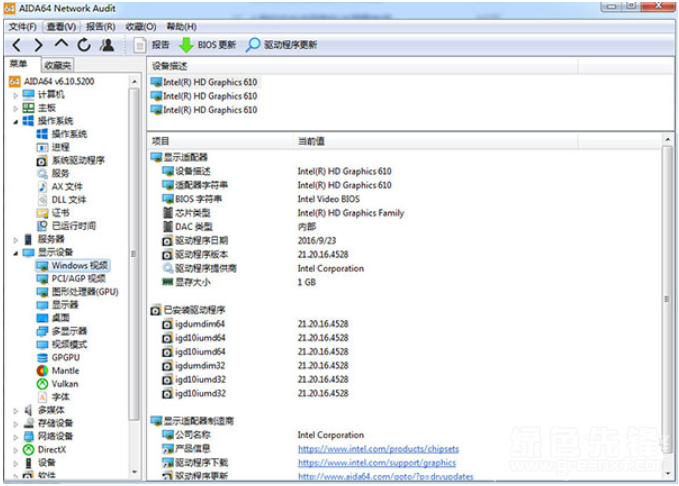Select the 显存大小 1 GB row
The height and width of the screenshot is (486, 679).
404,282
